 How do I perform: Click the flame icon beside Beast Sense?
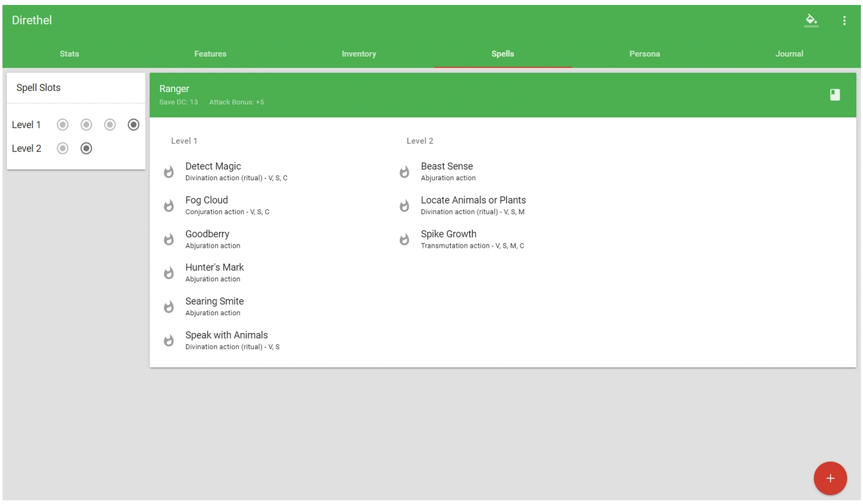point(404,172)
